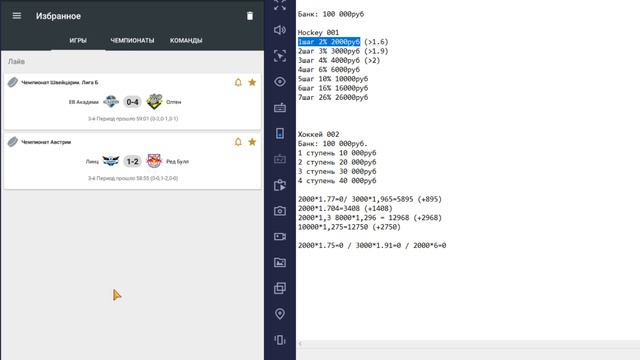Click the line 10000*1,275=12750 (+2750)
Screen dimensions: 640x360
349,227
